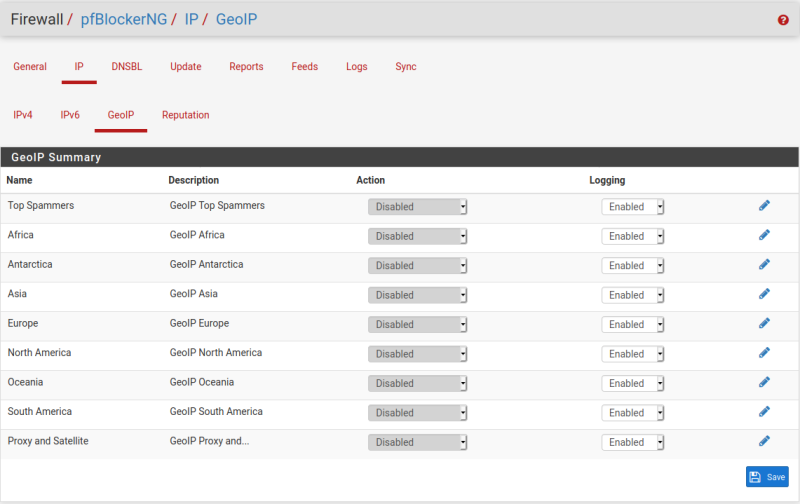Screen dimensions: 800x504
Task: Open the Update tab
Action: pos(186,66)
